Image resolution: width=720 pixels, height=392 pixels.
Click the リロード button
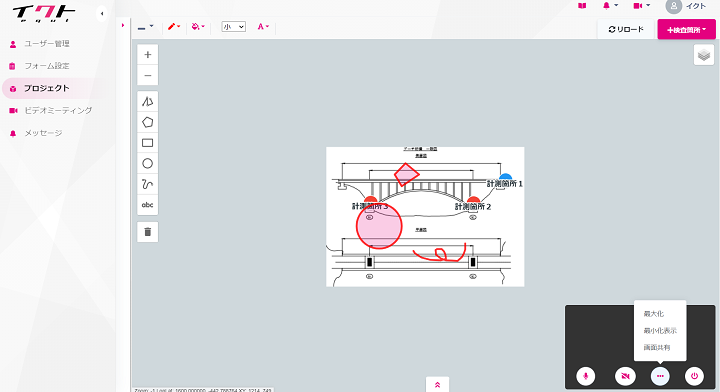(626, 29)
